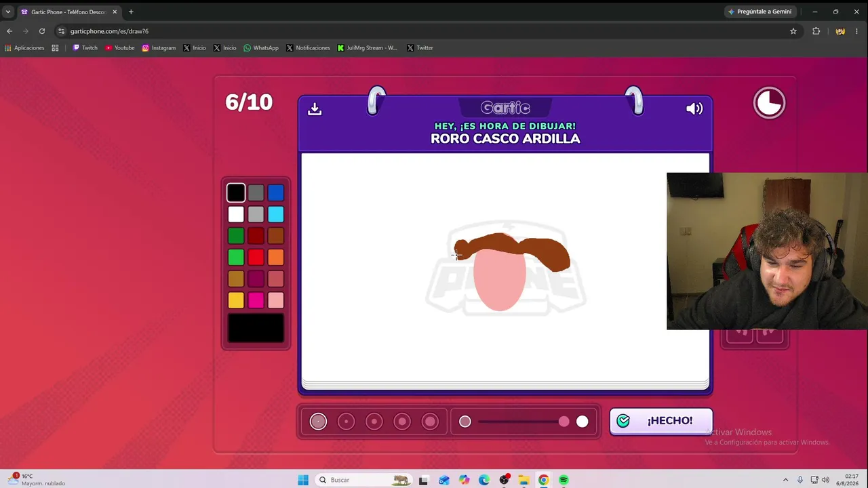This screenshot has width=868, height=488.
Task: Open the JuliMrg Stream bookmark
Action: click(367, 48)
